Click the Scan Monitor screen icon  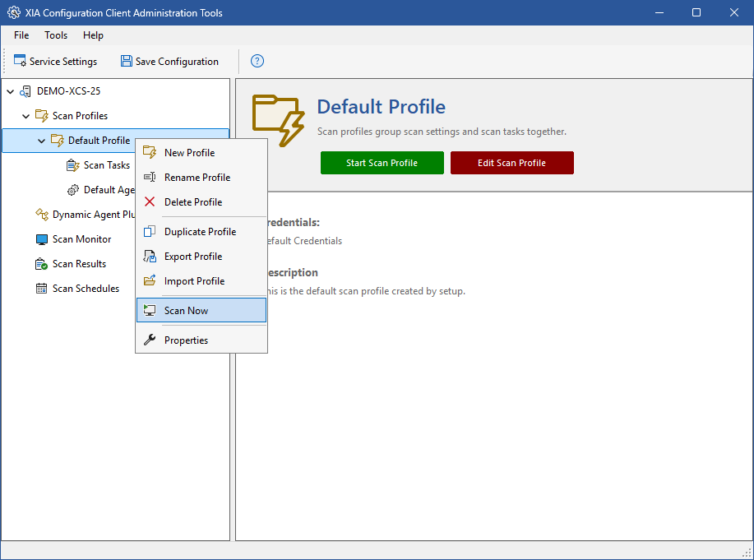click(x=42, y=239)
